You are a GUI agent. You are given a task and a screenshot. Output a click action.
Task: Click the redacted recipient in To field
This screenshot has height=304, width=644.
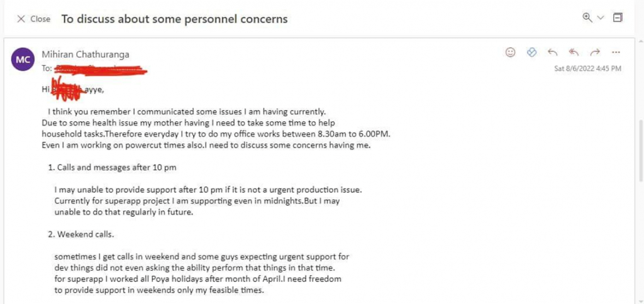tap(101, 70)
